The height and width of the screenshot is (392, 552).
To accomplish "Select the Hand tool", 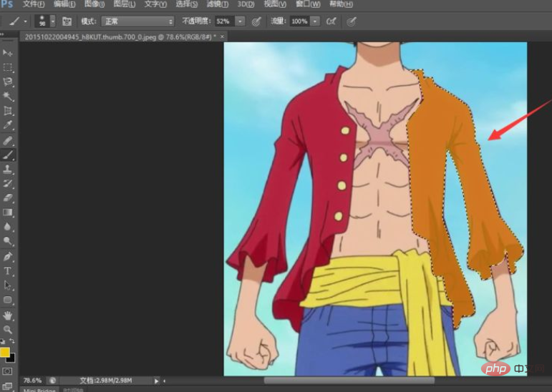I will (x=8, y=315).
